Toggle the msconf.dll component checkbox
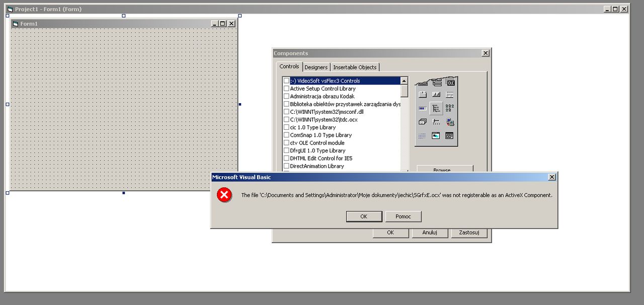 click(286, 112)
